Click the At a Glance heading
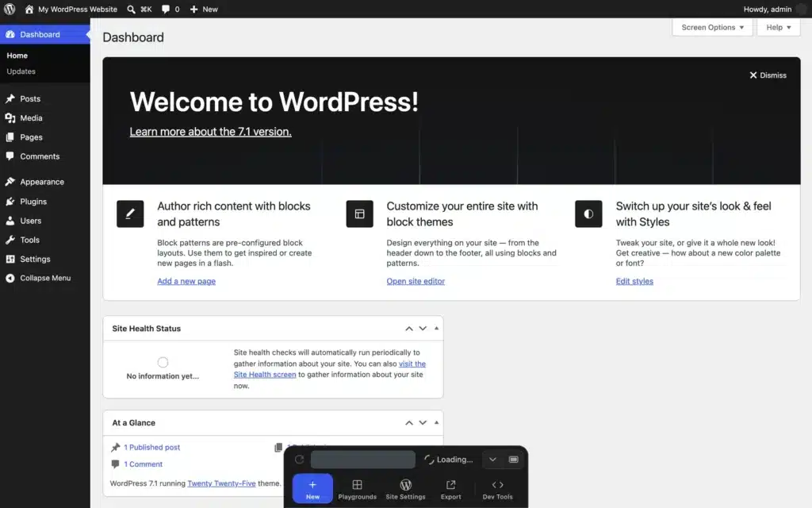The image size is (812, 508). pyautogui.click(x=133, y=422)
